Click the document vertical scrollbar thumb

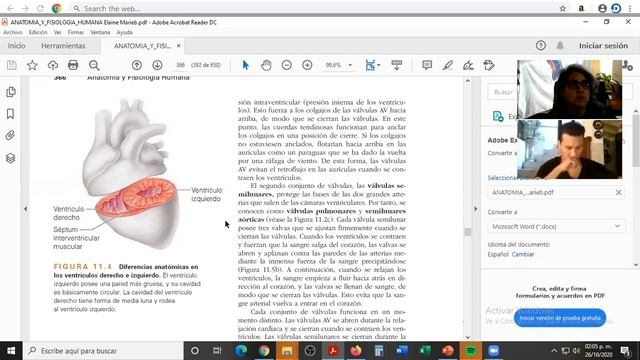point(468,231)
